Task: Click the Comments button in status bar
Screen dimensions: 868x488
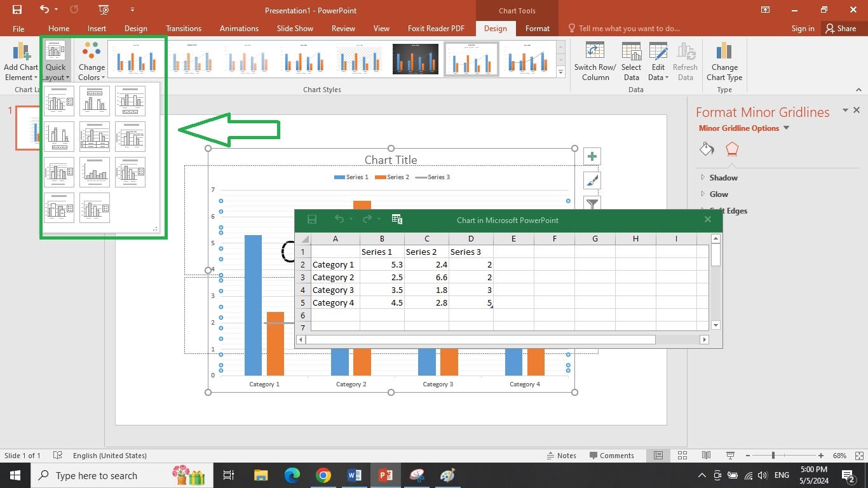Action: 611,456
